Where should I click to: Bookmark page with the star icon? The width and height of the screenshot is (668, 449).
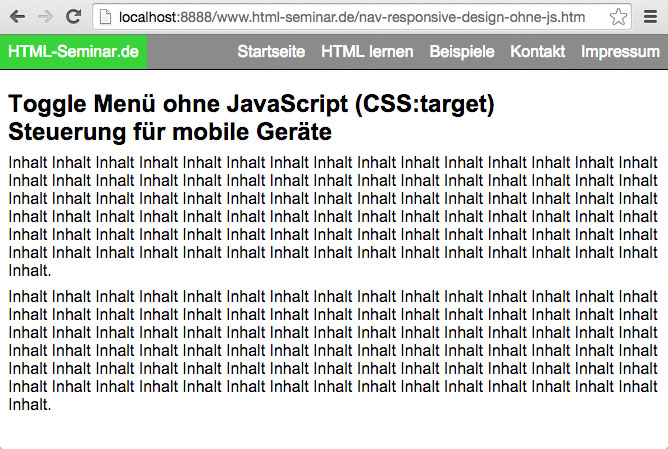point(618,17)
